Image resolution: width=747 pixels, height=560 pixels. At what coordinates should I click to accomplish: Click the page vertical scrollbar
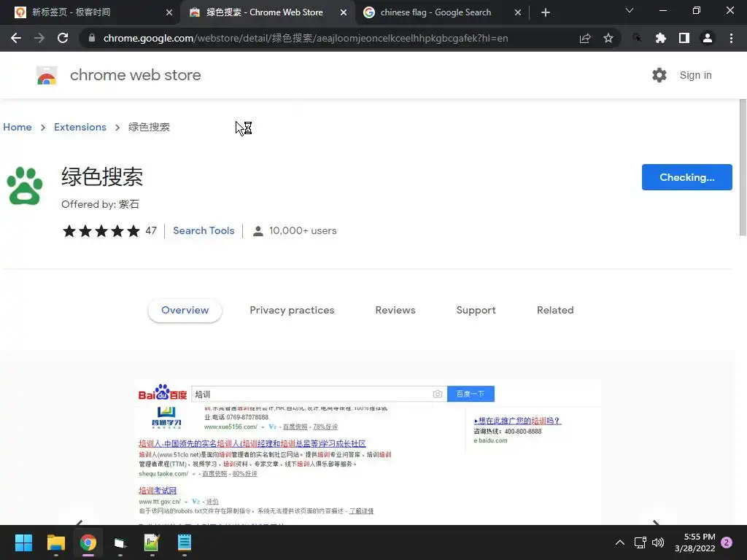(x=743, y=167)
